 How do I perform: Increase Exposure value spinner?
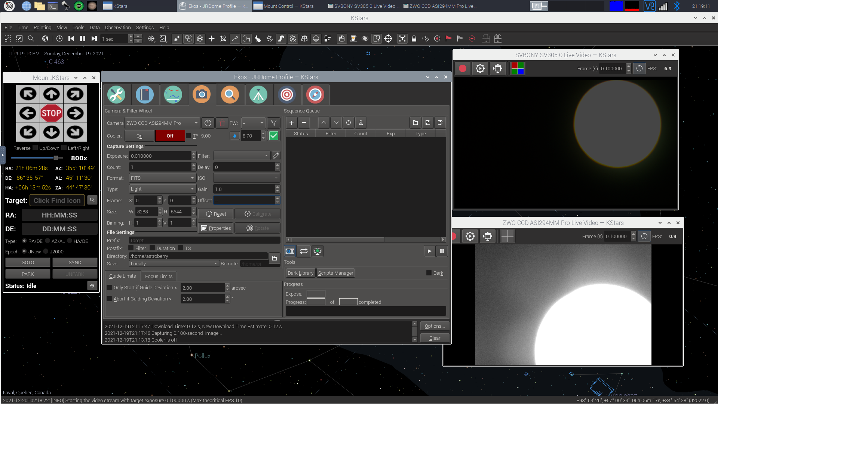(194, 154)
